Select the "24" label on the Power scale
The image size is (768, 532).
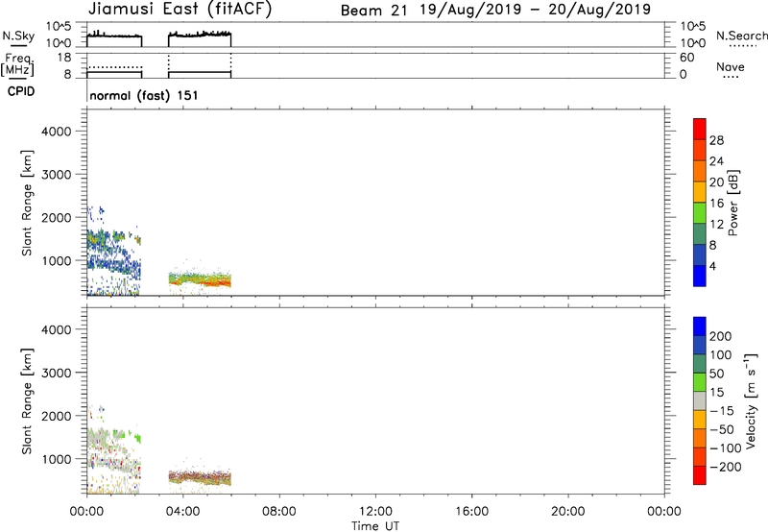tap(716, 161)
